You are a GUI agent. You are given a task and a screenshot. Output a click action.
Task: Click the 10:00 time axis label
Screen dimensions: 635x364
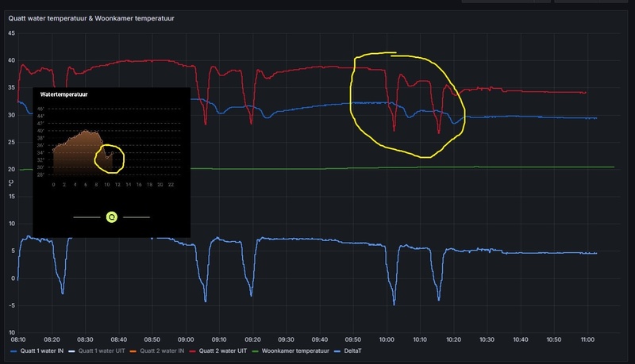[x=387, y=339]
